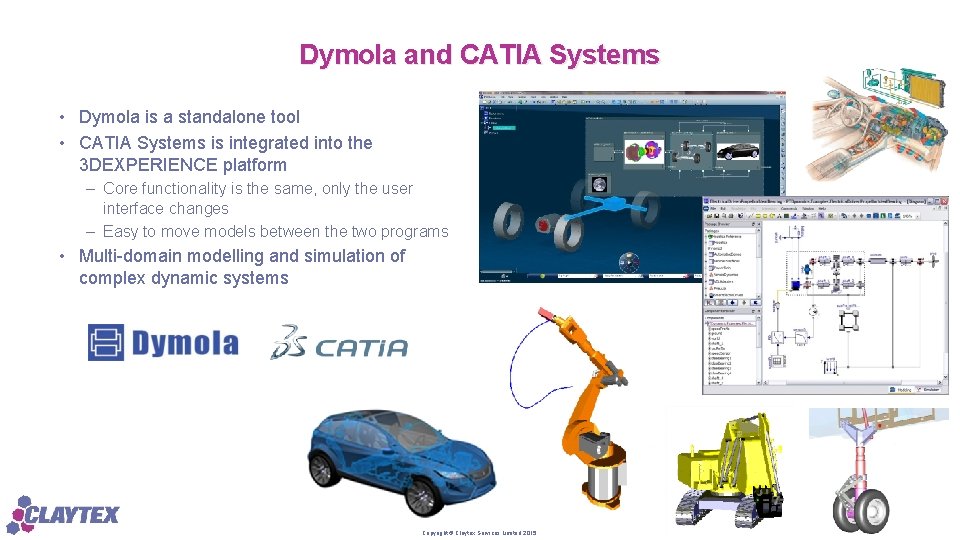The height and width of the screenshot is (540, 960).
Task: Click the copyright notice text
Action: (479, 533)
